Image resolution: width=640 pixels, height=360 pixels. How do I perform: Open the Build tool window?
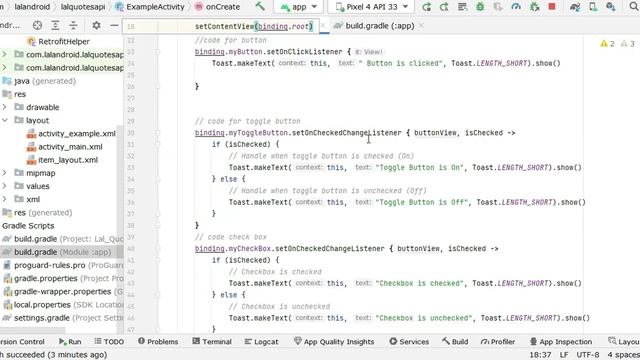(455, 342)
